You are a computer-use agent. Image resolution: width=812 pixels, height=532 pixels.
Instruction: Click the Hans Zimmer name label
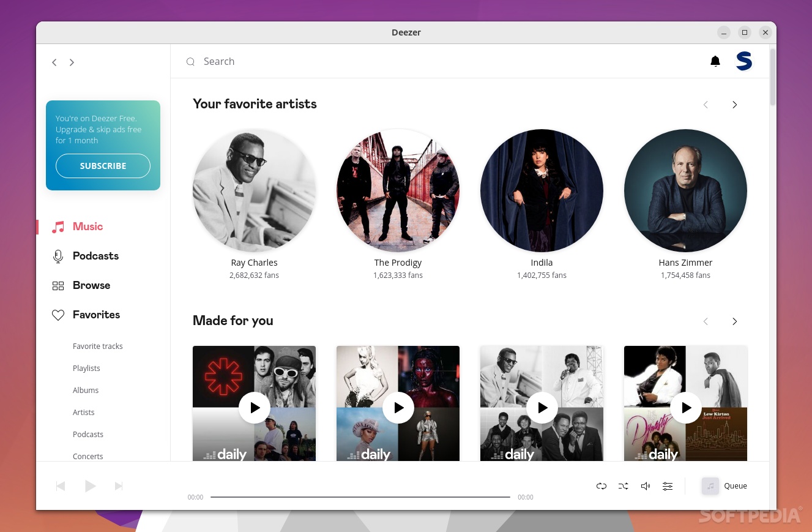[x=686, y=263]
